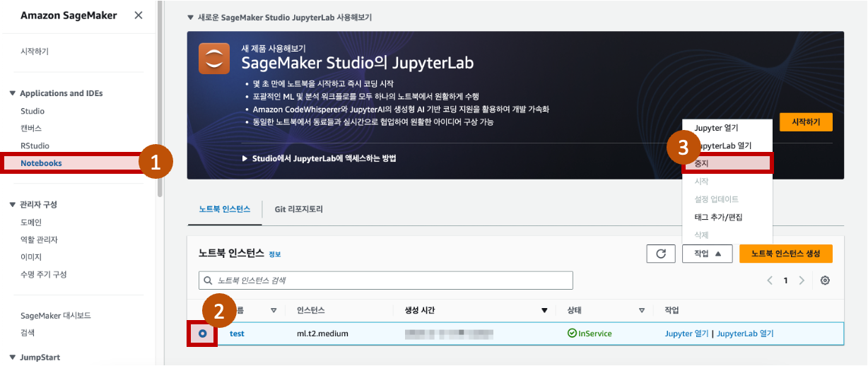Open Studio in the sidebar
The width and height of the screenshot is (868, 366).
(x=33, y=111)
